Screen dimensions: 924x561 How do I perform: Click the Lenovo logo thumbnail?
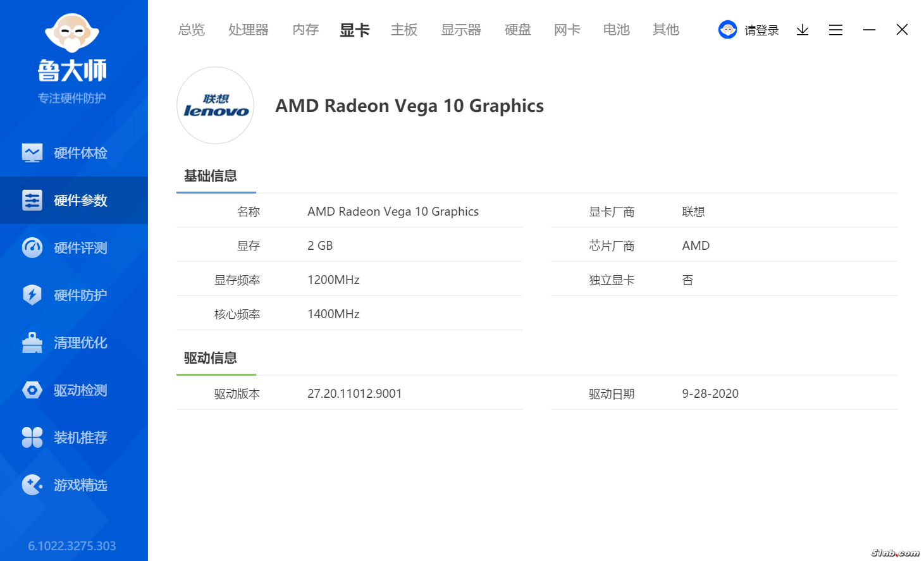coord(216,106)
